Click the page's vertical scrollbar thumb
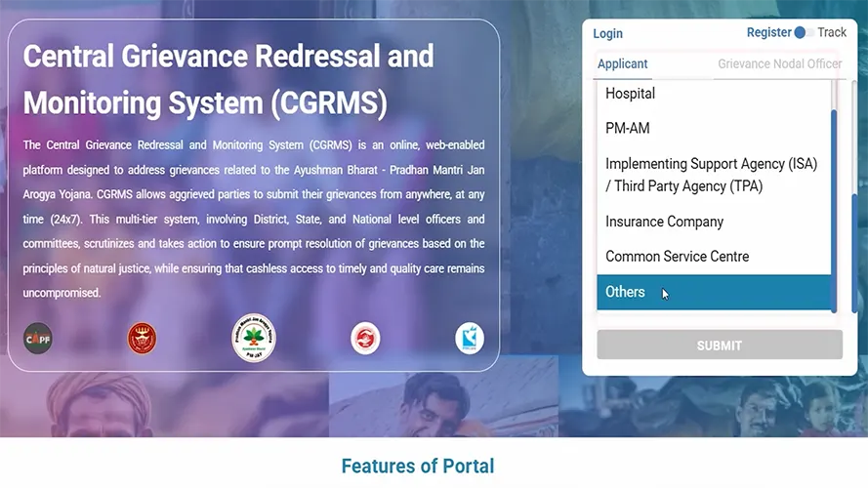Image resolution: width=868 pixels, height=488 pixels. coord(854,254)
